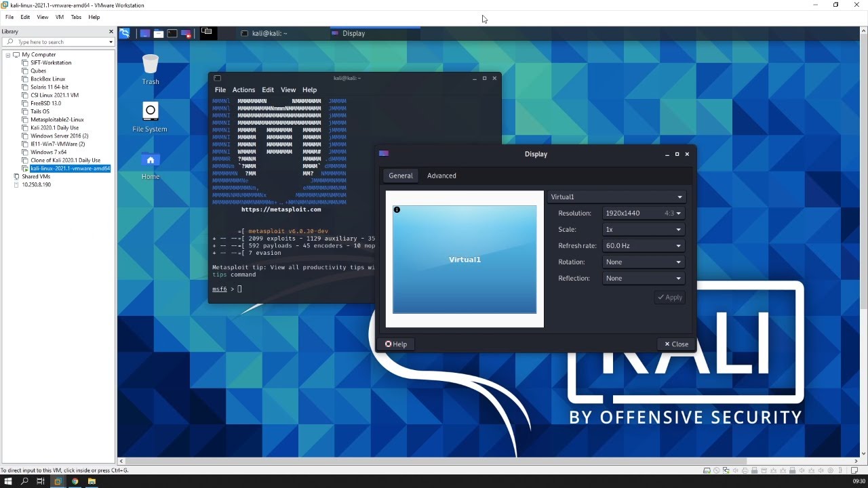Click the Windows Start button

(x=8, y=481)
